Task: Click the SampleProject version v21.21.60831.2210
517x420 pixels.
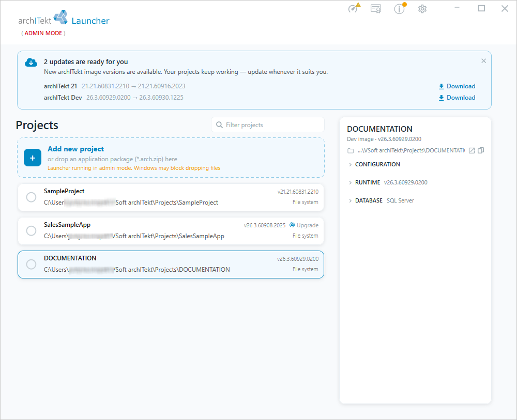Action: (298, 192)
